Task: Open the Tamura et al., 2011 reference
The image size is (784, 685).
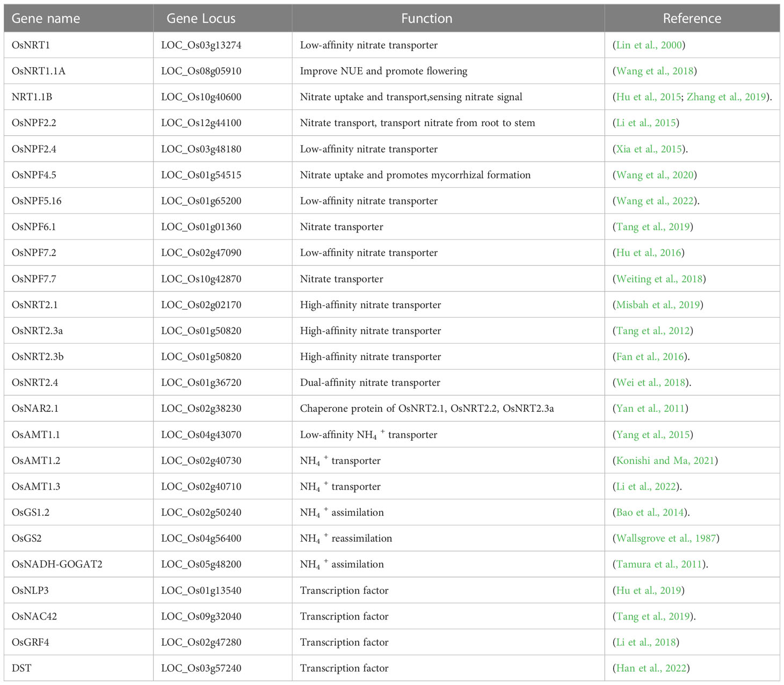Action: point(659,564)
